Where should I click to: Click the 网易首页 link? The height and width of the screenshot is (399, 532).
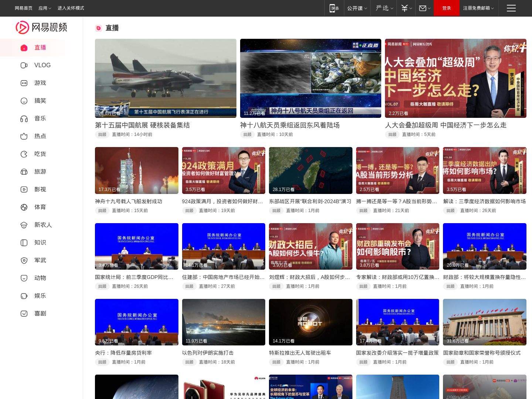coord(24,8)
